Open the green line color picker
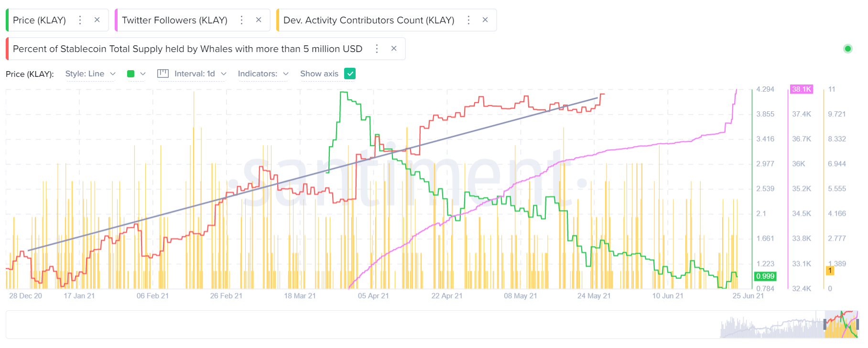Image resolution: width=868 pixels, height=348 pixels. click(x=136, y=74)
